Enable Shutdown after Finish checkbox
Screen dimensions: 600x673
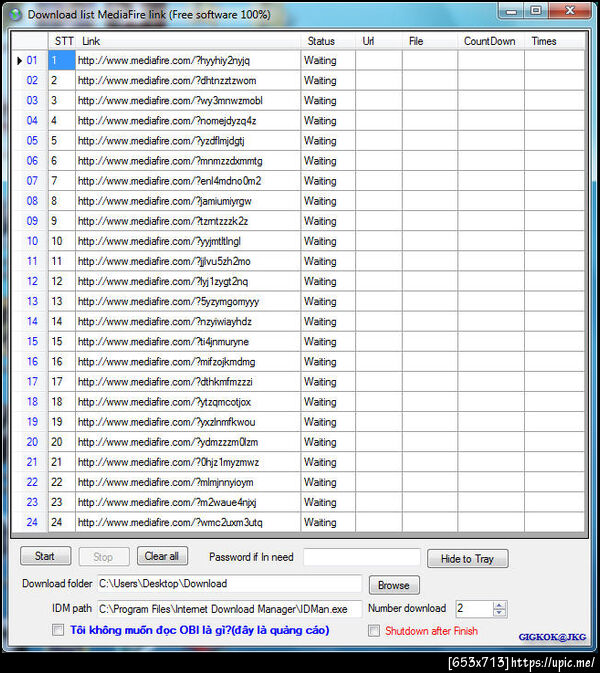374,631
